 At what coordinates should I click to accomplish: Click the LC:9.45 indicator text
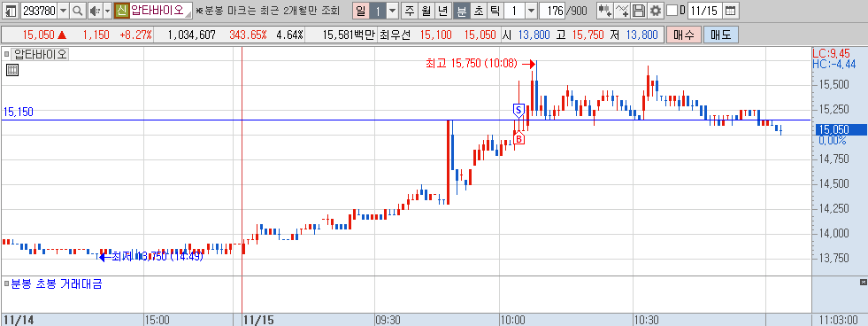830,54
